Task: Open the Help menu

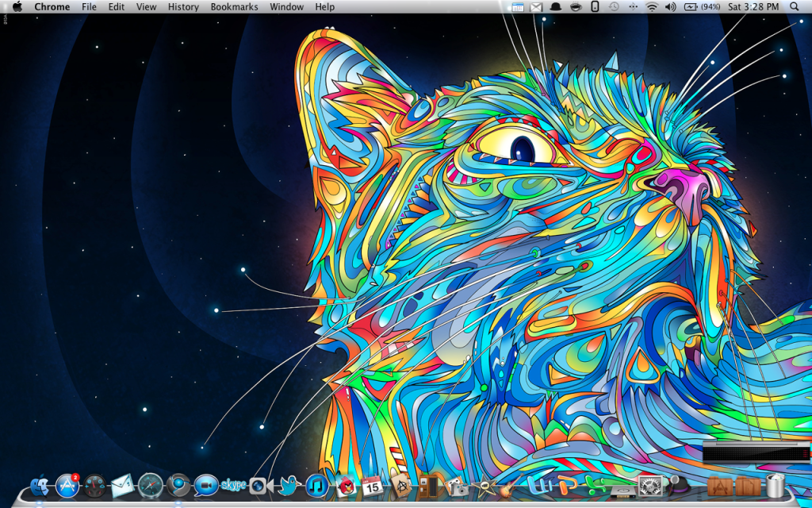Action: [x=324, y=6]
